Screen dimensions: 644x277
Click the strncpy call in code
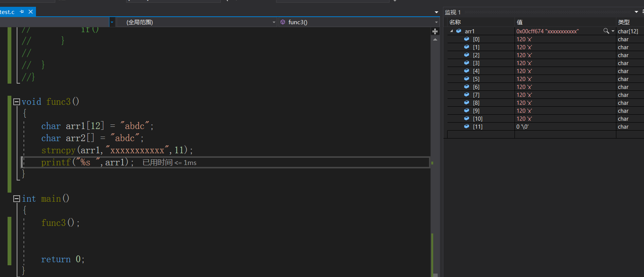click(58, 150)
